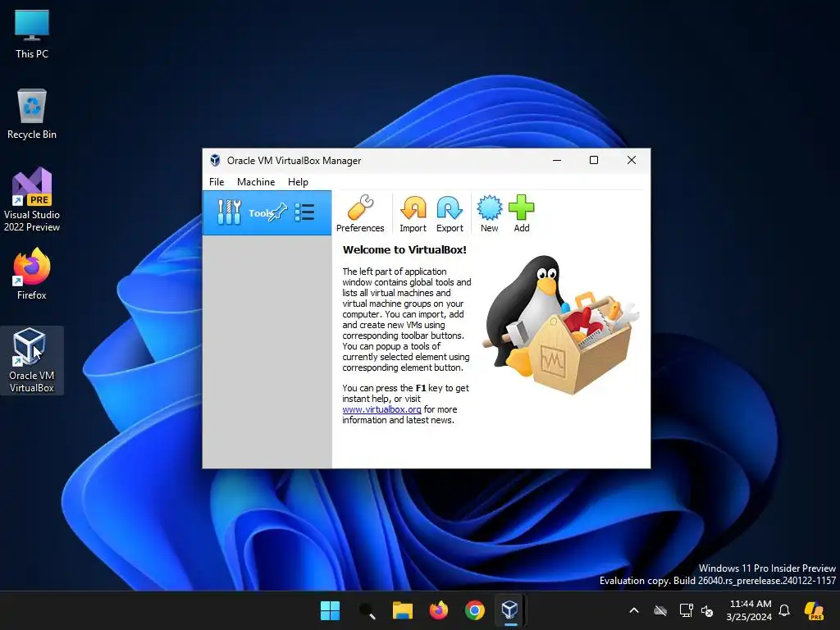840x630 pixels.
Task: Open the Windows Start menu
Action: click(x=330, y=610)
